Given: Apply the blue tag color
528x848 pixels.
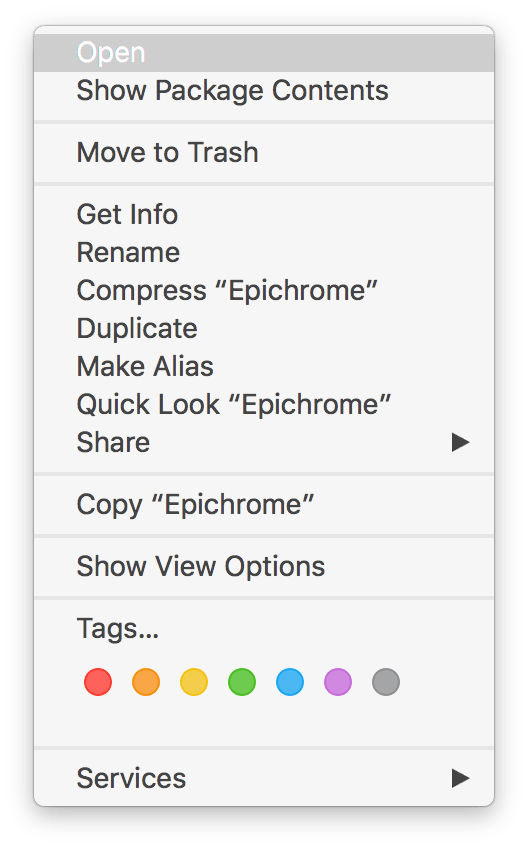Looking at the screenshot, I should tap(290, 681).
